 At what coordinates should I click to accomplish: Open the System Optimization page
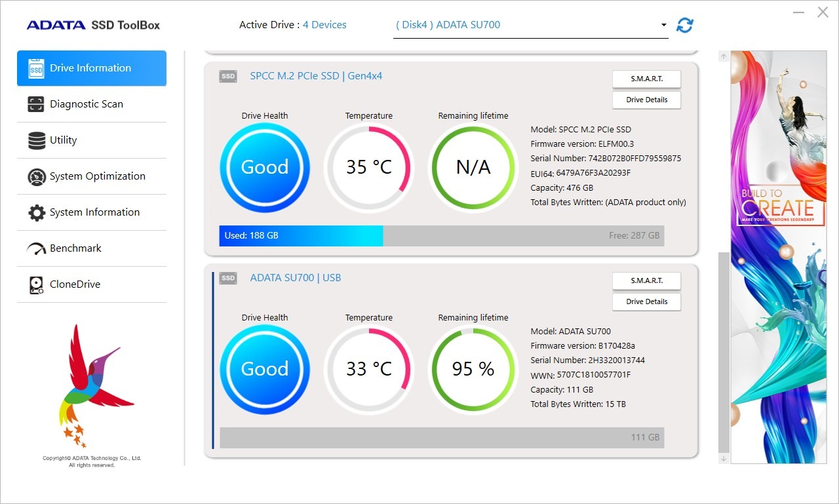[92, 176]
